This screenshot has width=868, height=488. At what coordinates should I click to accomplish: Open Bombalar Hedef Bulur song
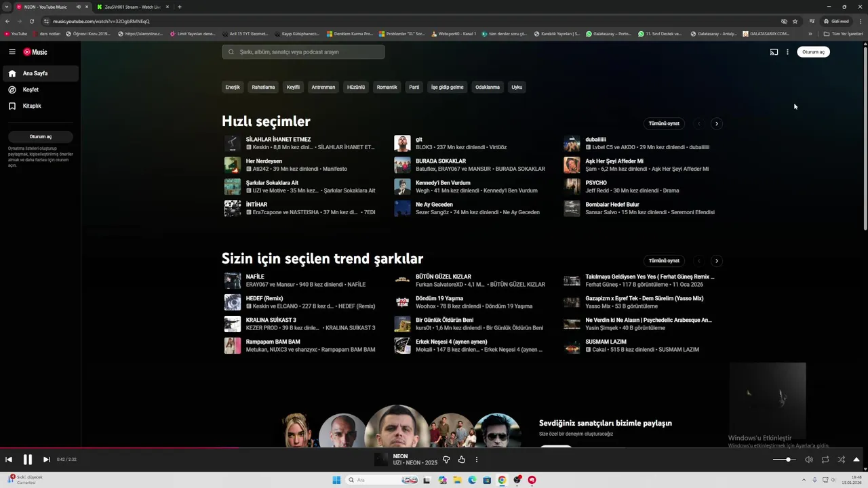[612, 205]
